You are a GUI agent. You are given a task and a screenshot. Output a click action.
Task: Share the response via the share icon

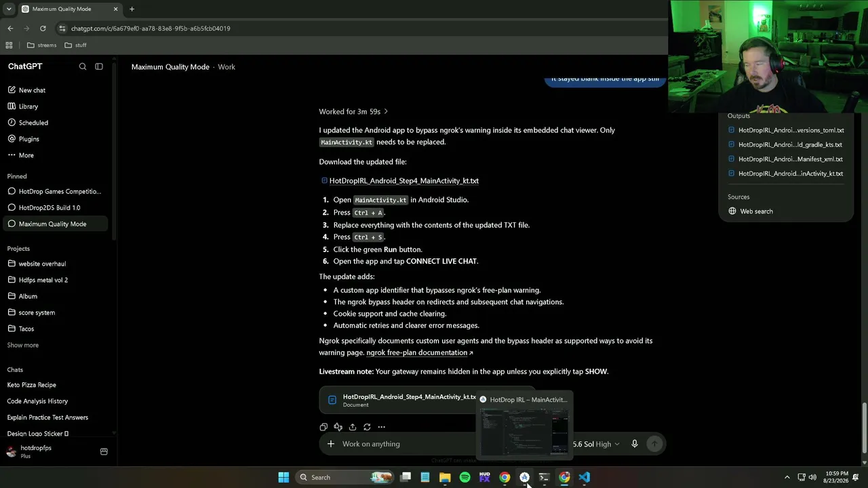click(353, 427)
